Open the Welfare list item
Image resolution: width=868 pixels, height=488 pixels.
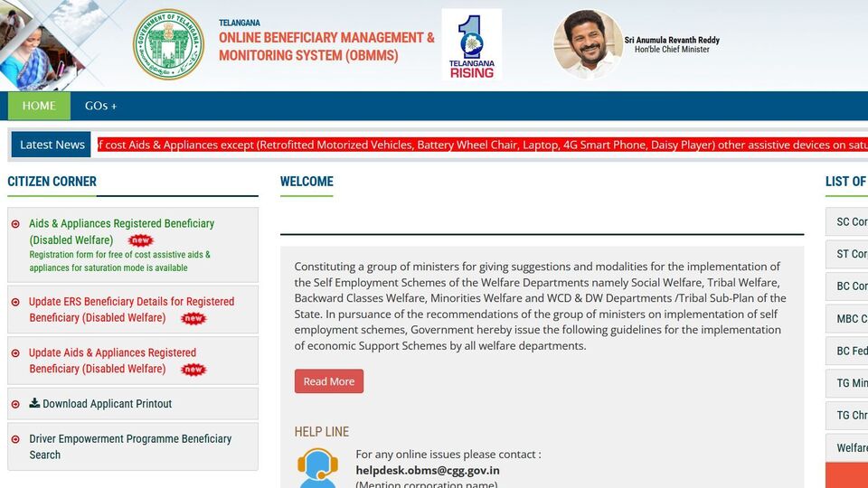pos(847,447)
